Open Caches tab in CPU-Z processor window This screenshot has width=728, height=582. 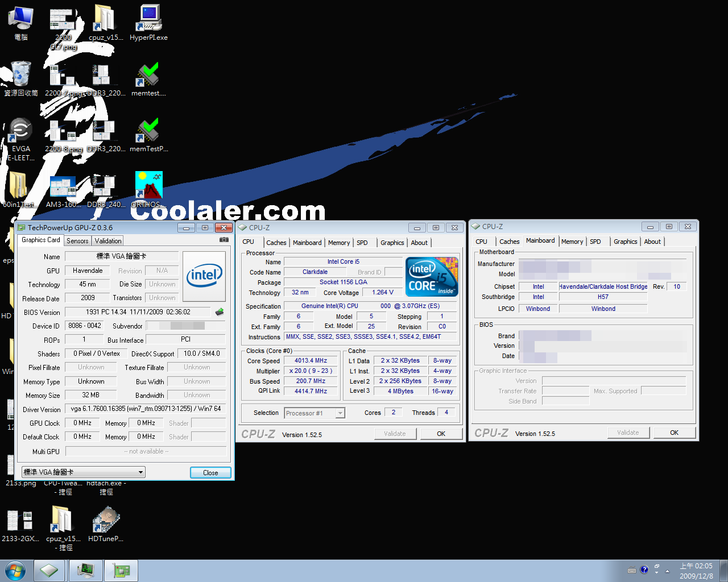276,243
